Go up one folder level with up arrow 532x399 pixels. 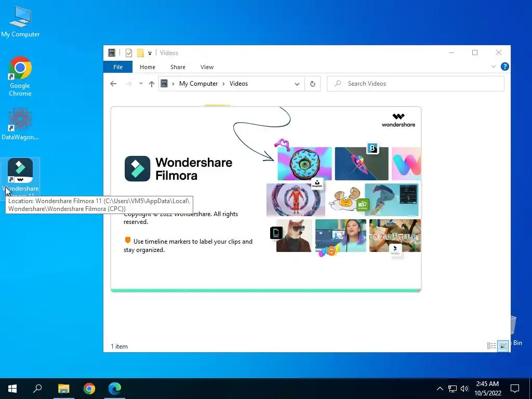point(152,84)
